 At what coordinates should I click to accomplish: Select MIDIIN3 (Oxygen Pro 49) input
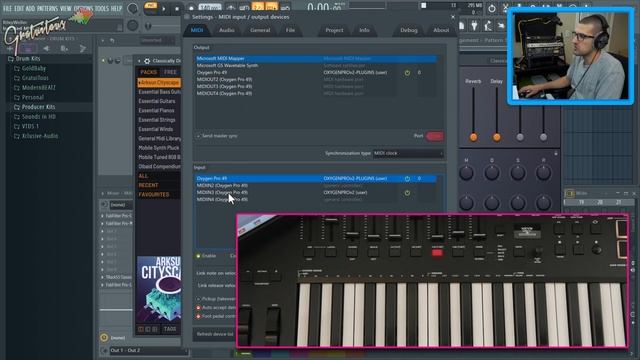[x=315, y=192]
